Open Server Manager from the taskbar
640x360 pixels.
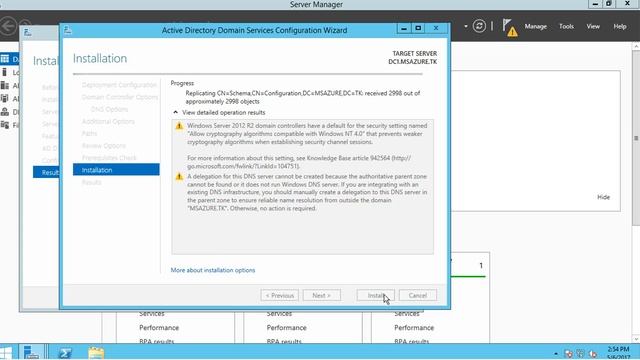pos(31,352)
